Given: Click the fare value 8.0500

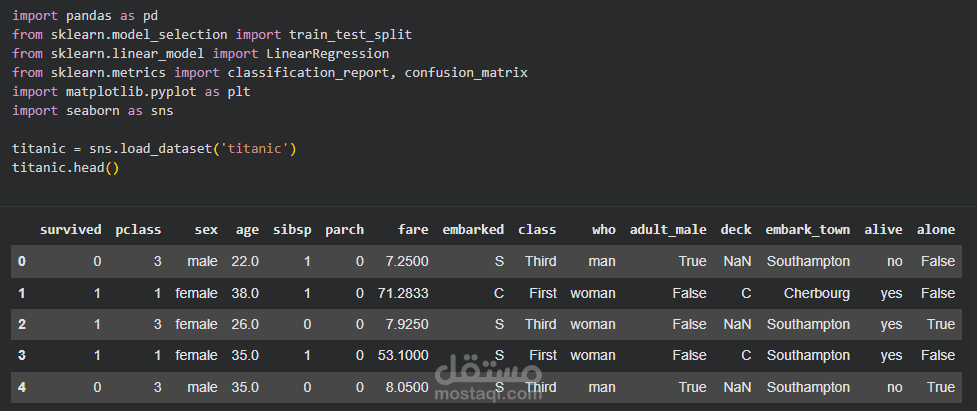Looking at the screenshot, I should 407,387.
